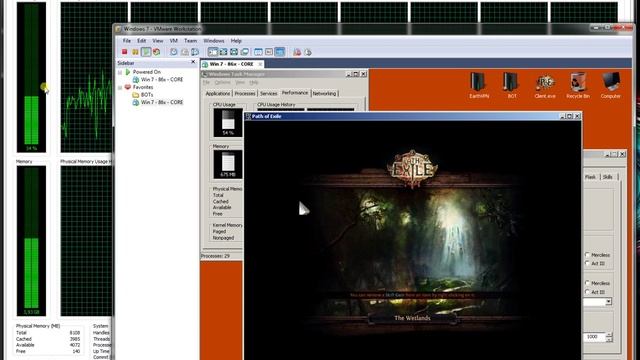Click the Full Screen toolbar icon

234,52
